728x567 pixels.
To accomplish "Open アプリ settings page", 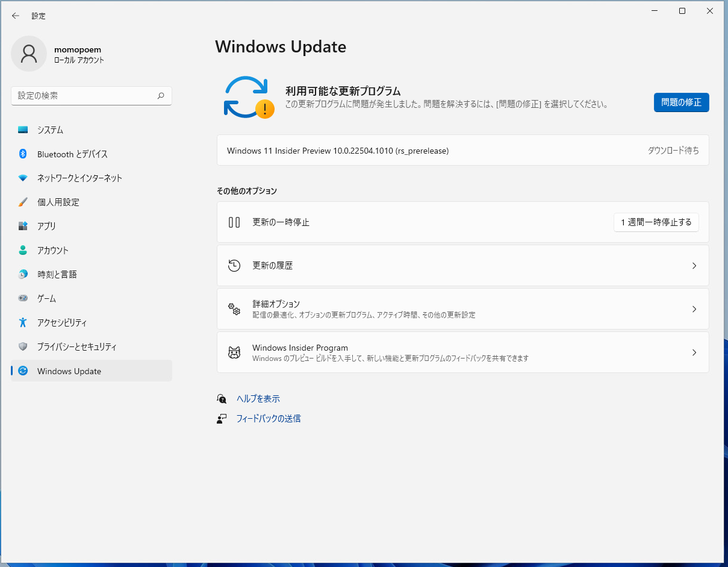I will (x=92, y=226).
